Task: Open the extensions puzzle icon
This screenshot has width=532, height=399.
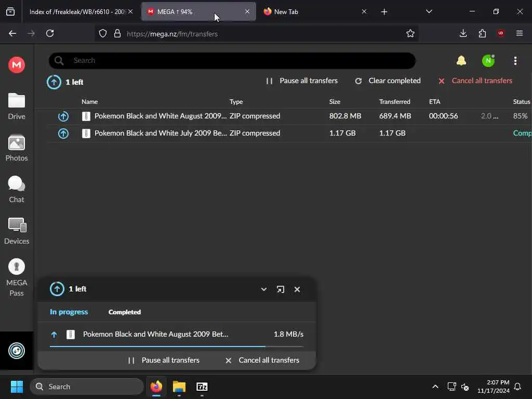Action: 482,33
